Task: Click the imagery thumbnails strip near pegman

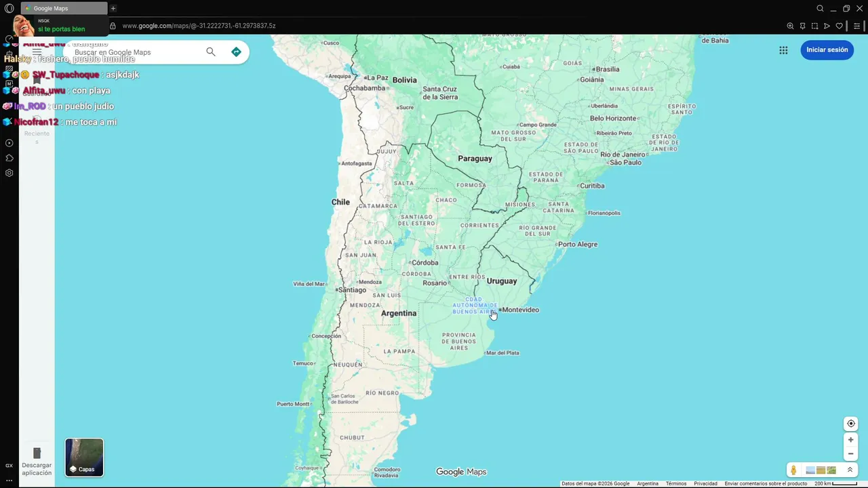Action: click(x=821, y=470)
